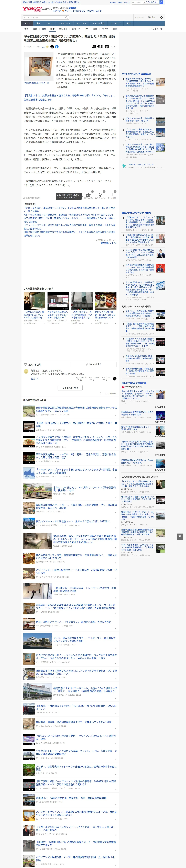Share the article on Facebook

click(57, 47)
